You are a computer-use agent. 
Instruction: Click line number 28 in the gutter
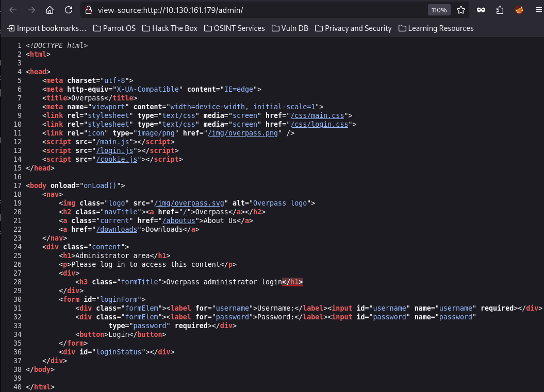pos(18,282)
